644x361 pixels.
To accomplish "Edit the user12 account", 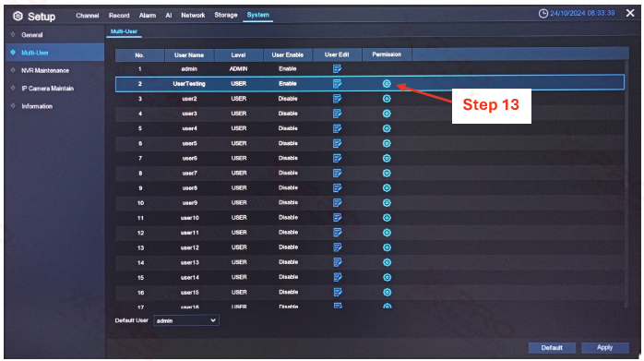I will 337,247.
